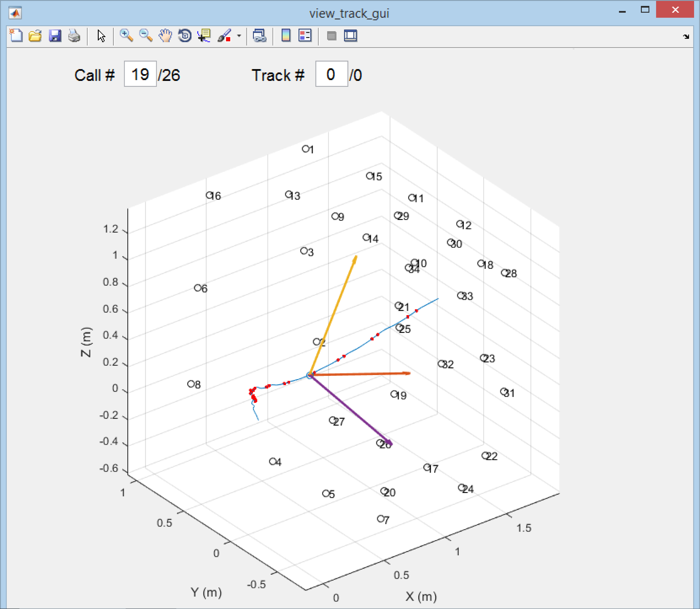Select the Data Cursor tool

(204, 35)
